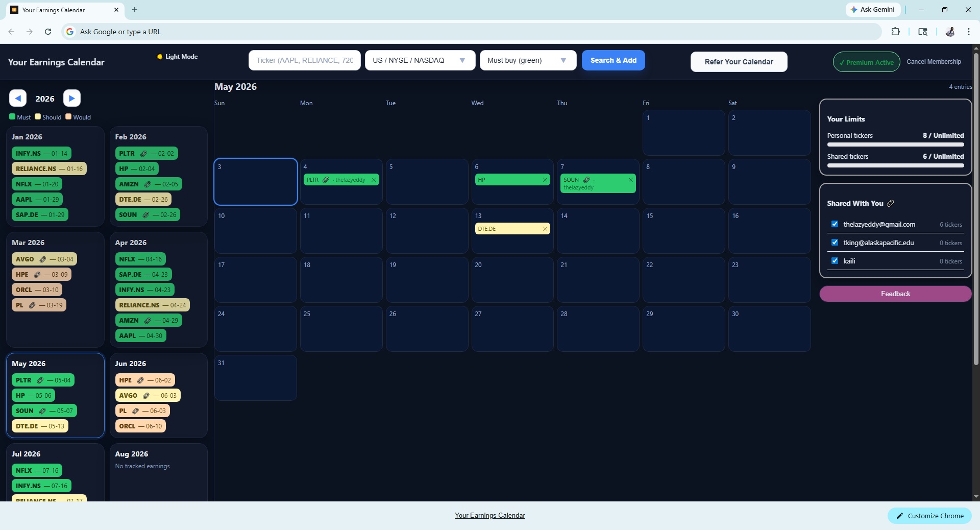The height and width of the screenshot is (530, 980).
Task: Select the May 2026 month card
Action: (x=55, y=395)
